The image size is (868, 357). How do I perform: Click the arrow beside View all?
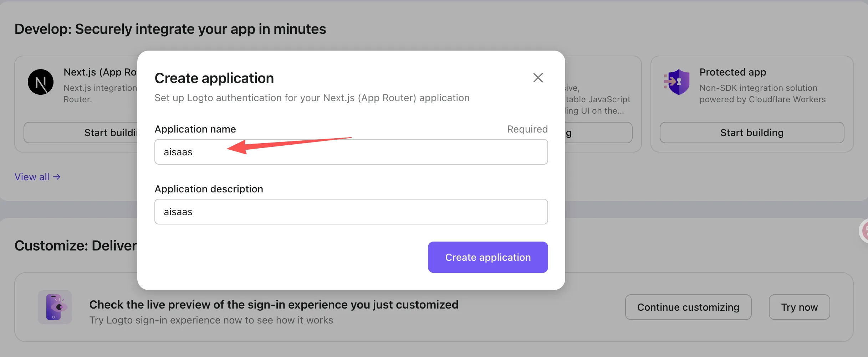(x=57, y=177)
